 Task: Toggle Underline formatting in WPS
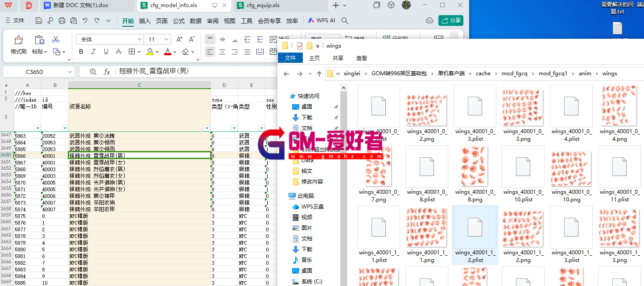pos(106,52)
